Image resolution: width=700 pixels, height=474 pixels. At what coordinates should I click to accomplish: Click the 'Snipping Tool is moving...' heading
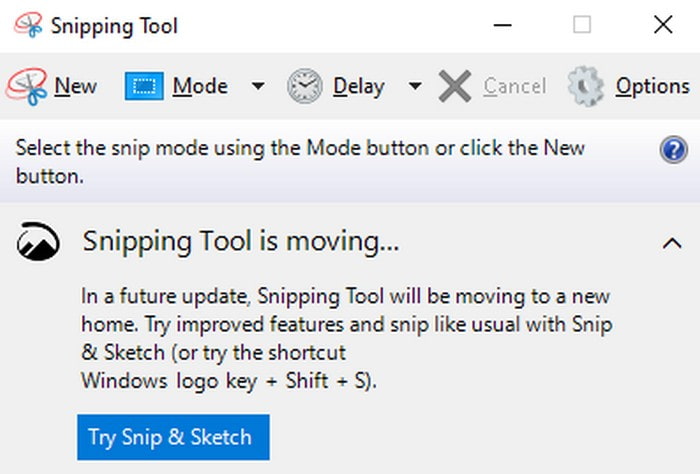(241, 241)
